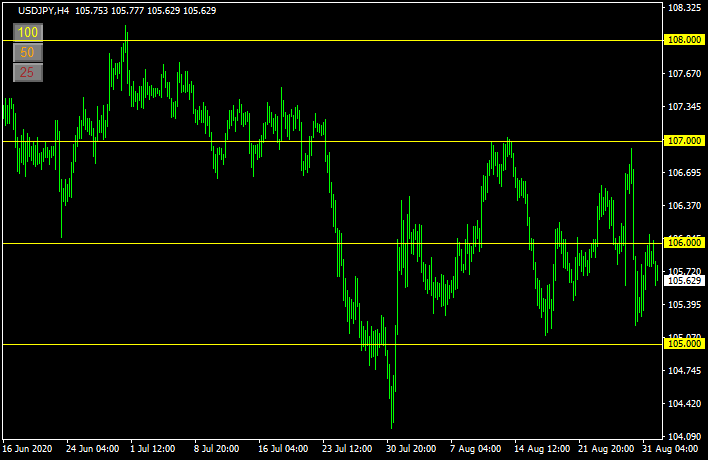Click the 106.000 price level tag
This screenshot has width=708, height=460.
pyautogui.click(x=685, y=243)
